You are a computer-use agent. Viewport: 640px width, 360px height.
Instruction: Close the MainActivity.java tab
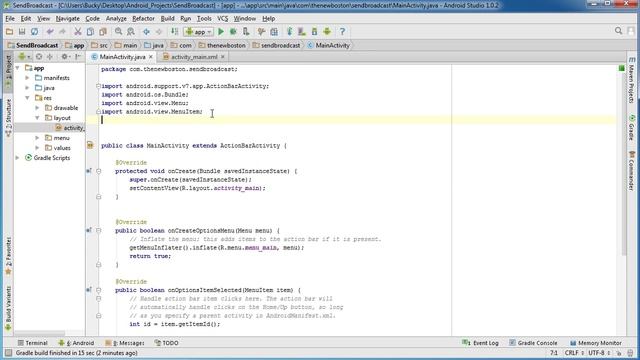coord(151,57)
